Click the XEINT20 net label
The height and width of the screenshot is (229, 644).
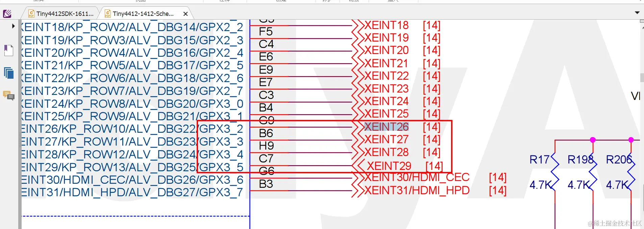(x=386, y=50)
